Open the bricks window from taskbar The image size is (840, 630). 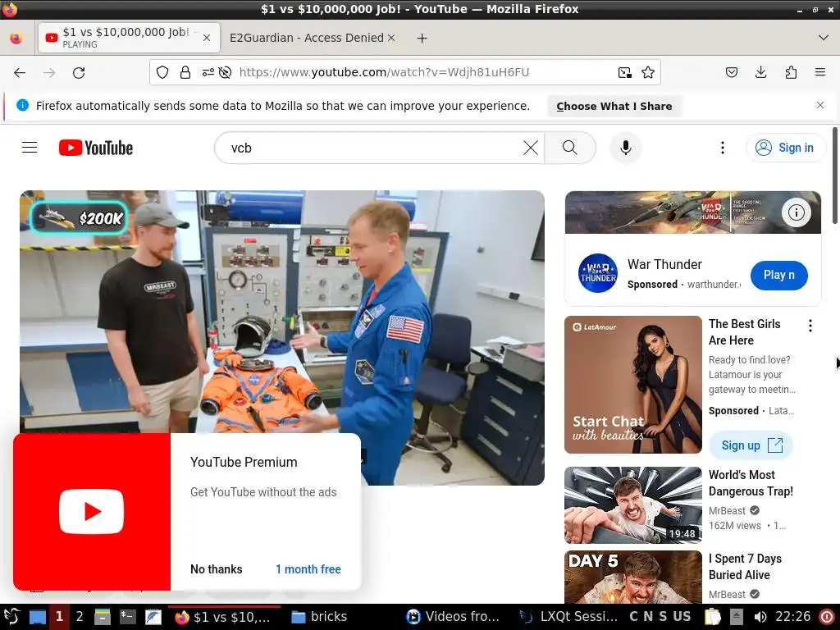click(319, 617)
